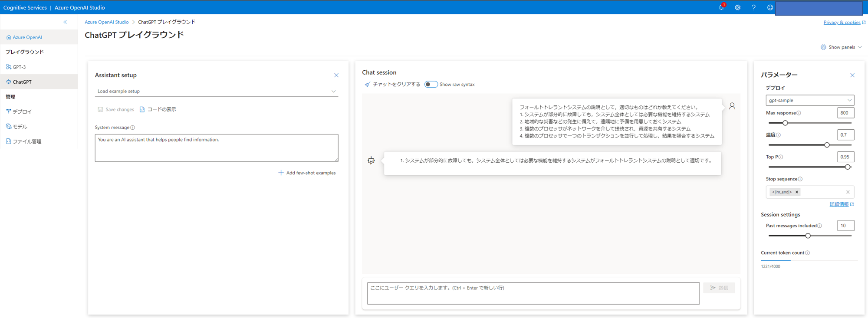868x318 pixels.
Task: Click the assistant's reply message
Action: coord(552,164)
